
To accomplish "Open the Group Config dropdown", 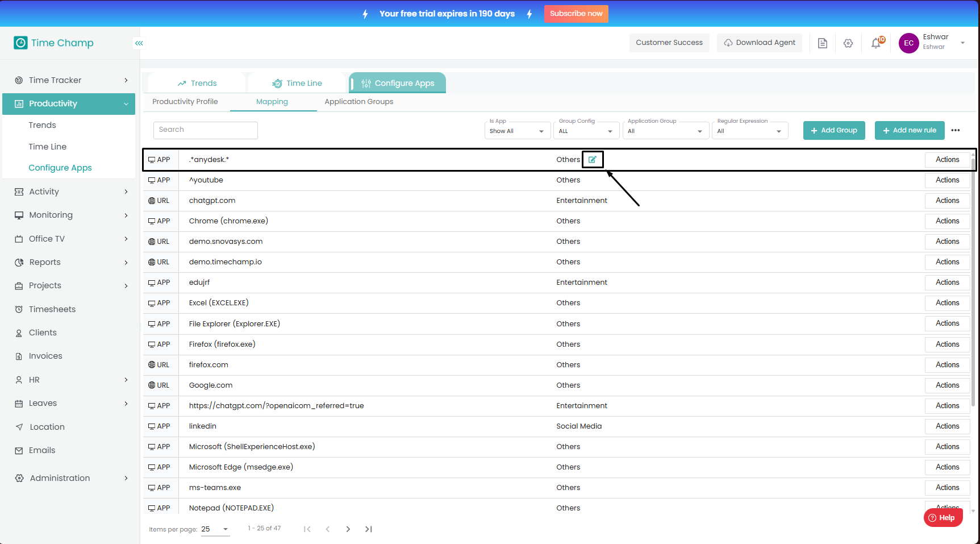I will (x=587, y=131).
